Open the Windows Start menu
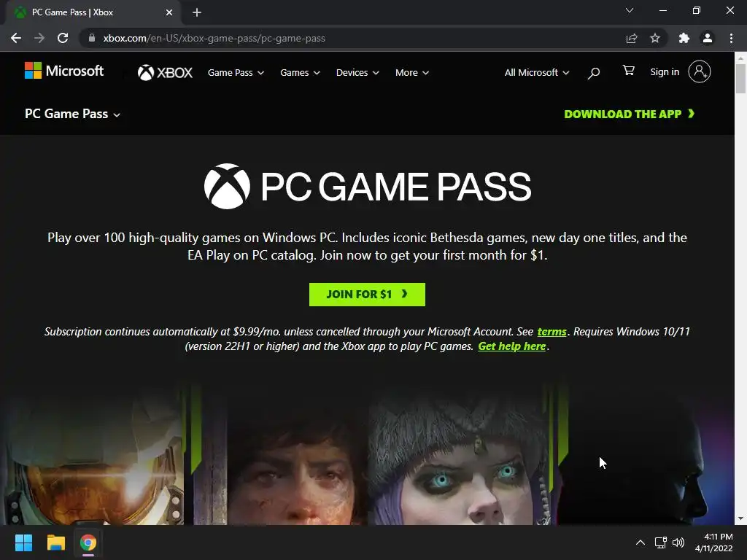The height and width of the screenshot is (560, 747). 23,542
